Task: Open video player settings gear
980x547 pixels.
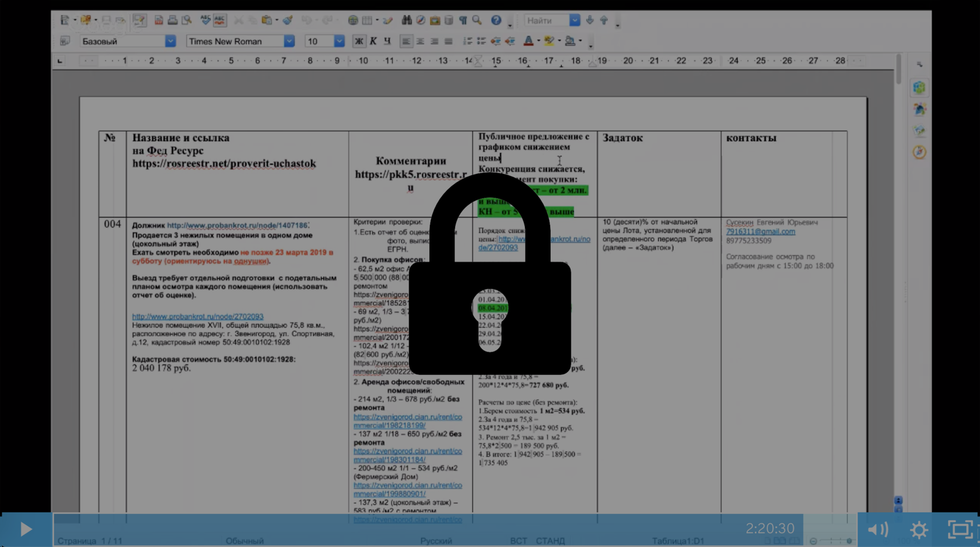Action: pos(919,530)
